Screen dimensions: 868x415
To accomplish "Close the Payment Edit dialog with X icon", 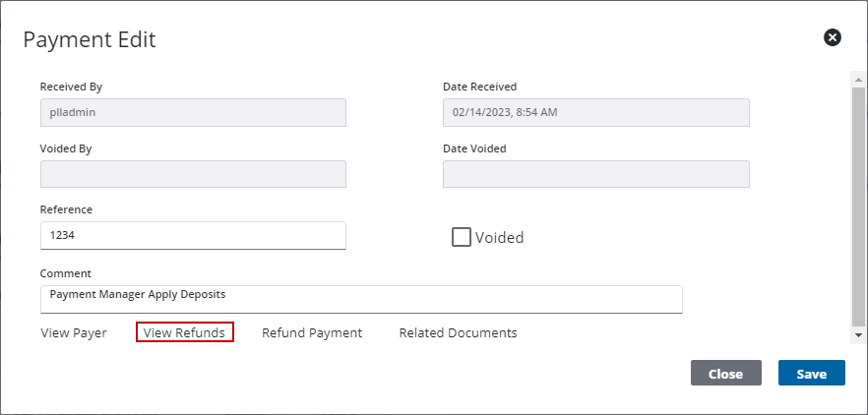I will (x=833, y=37).
